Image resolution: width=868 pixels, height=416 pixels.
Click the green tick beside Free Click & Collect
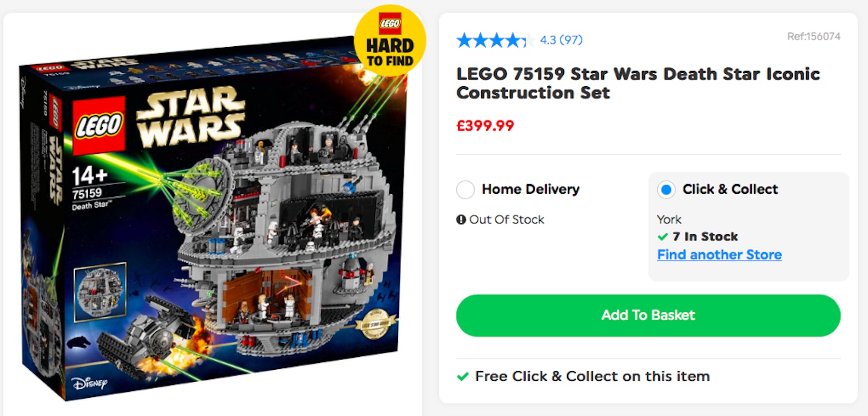point(463,376)
